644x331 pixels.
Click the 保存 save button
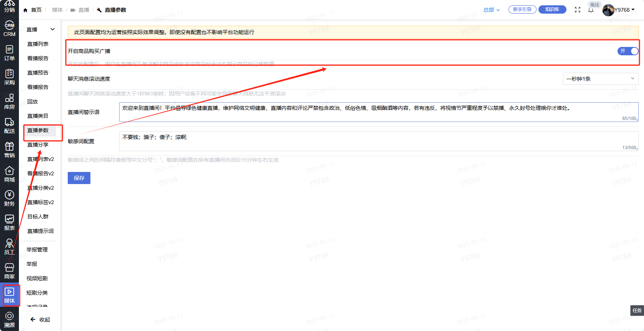click(x=79, y=178)
